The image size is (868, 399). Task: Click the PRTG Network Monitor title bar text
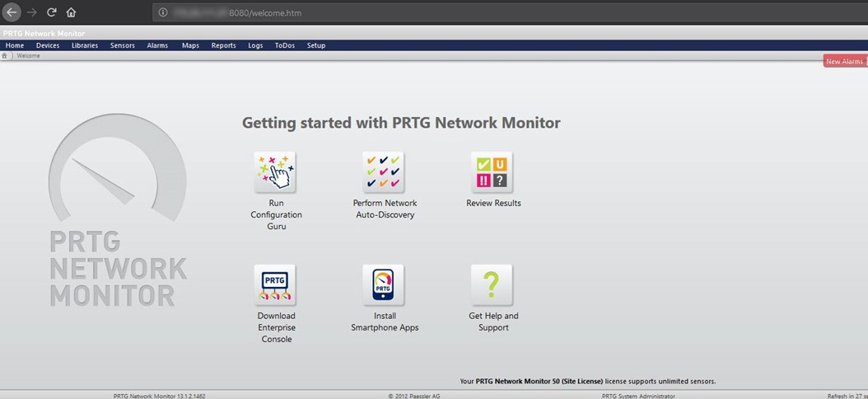(x=44, y=34)
